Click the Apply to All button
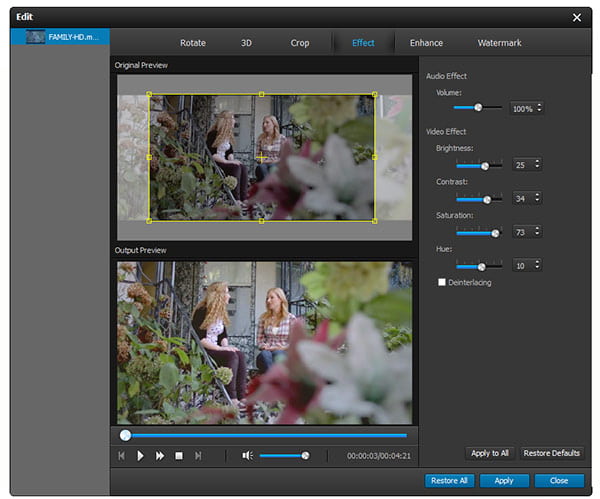Viewport: 600px width, 499px height. [490, 453]
